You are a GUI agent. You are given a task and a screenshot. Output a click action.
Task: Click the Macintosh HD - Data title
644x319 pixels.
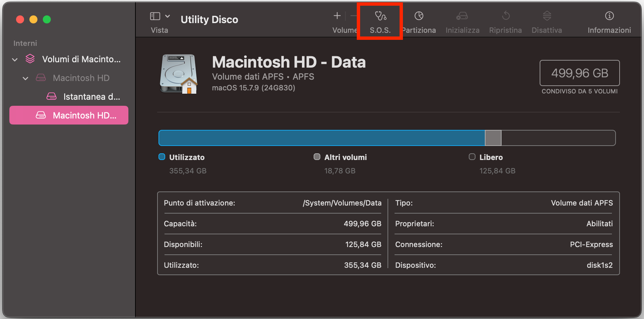click(x=289, y=62)
